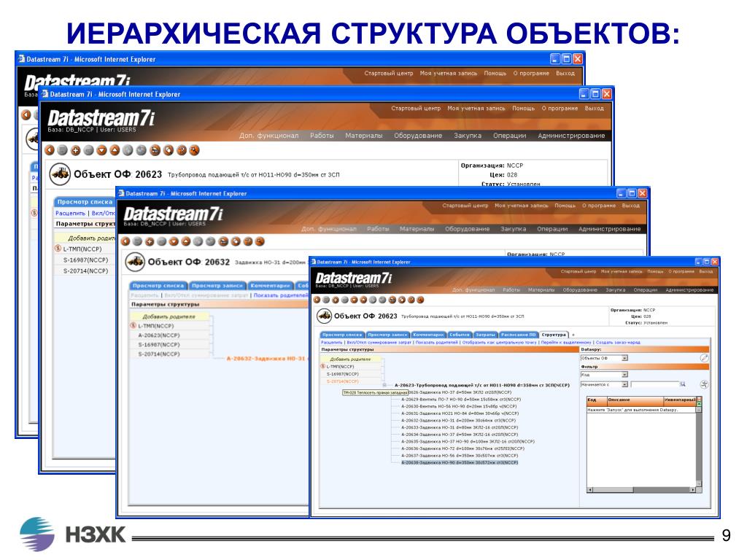
Task: Click wrench icon in 20632 window toolbar
Action: coord(260,241)
